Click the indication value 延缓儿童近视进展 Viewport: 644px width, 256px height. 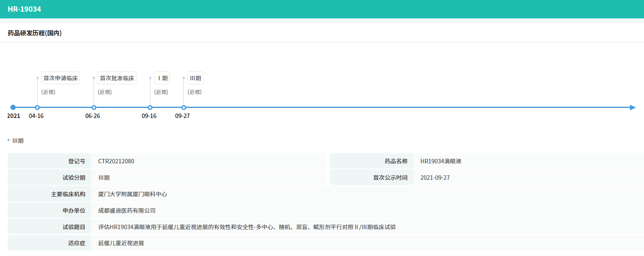(121, 243)
